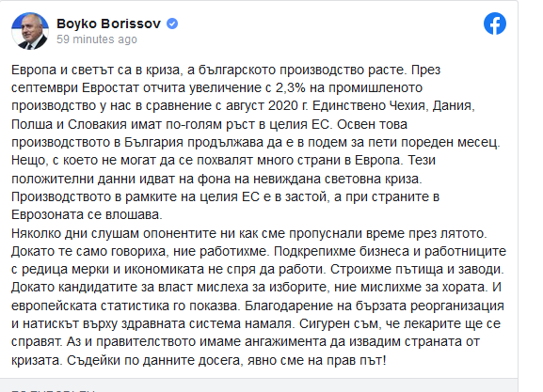The height and width of the screenshot is (392, 543).
Task: Click the opening sentence "Европа и светът са в криза"
Action: tap(95, 70)
